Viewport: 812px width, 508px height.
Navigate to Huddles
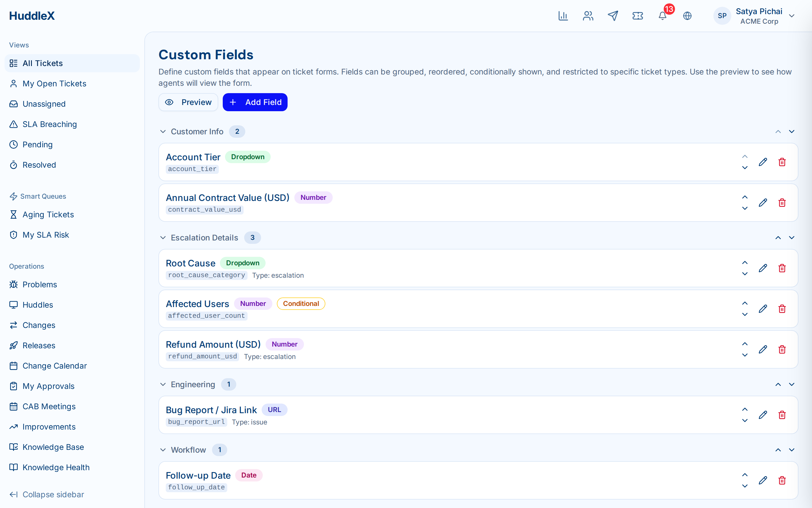72,305
